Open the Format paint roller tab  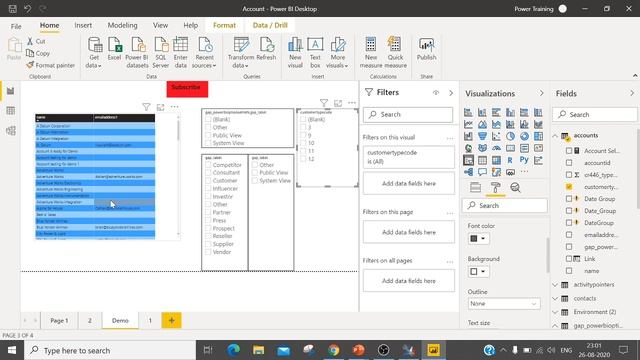point(496,187)
